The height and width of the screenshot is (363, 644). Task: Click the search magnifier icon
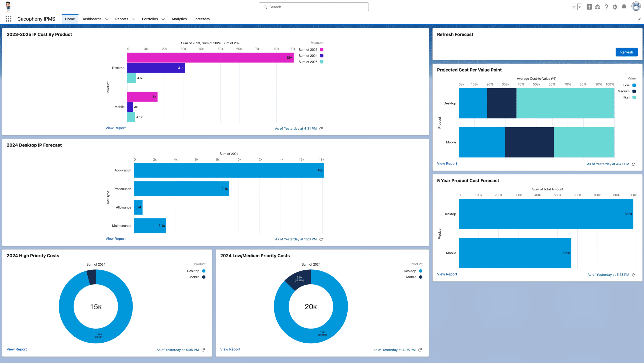(x=265, y=7)
